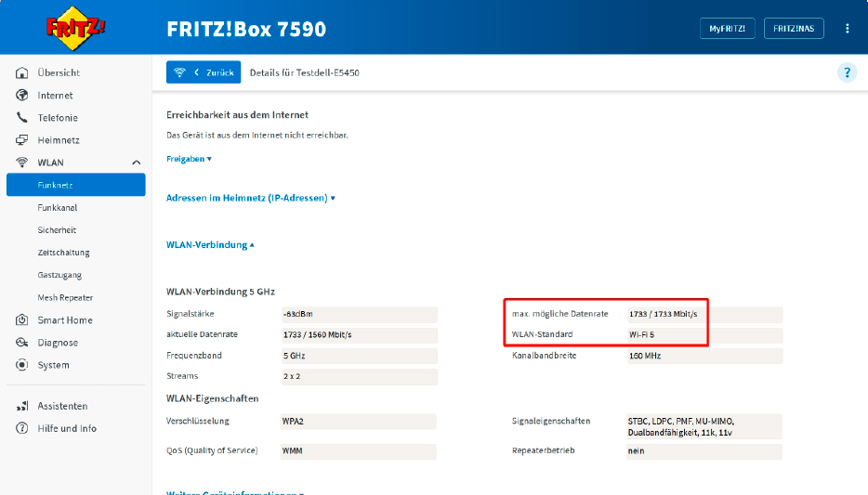This screenshot has width=868, height=495.
Task: Click the FRITZ! logo
Action: point(75,28)
